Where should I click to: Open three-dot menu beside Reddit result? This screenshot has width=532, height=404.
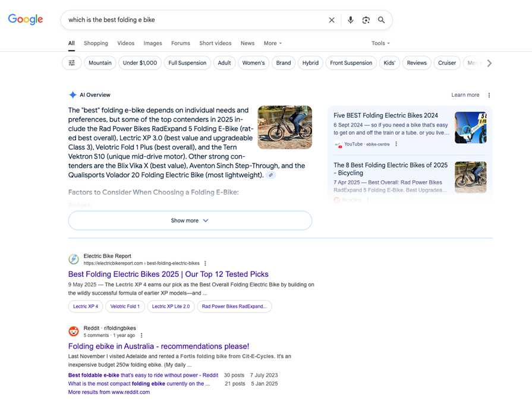click(x=141, y=335)
